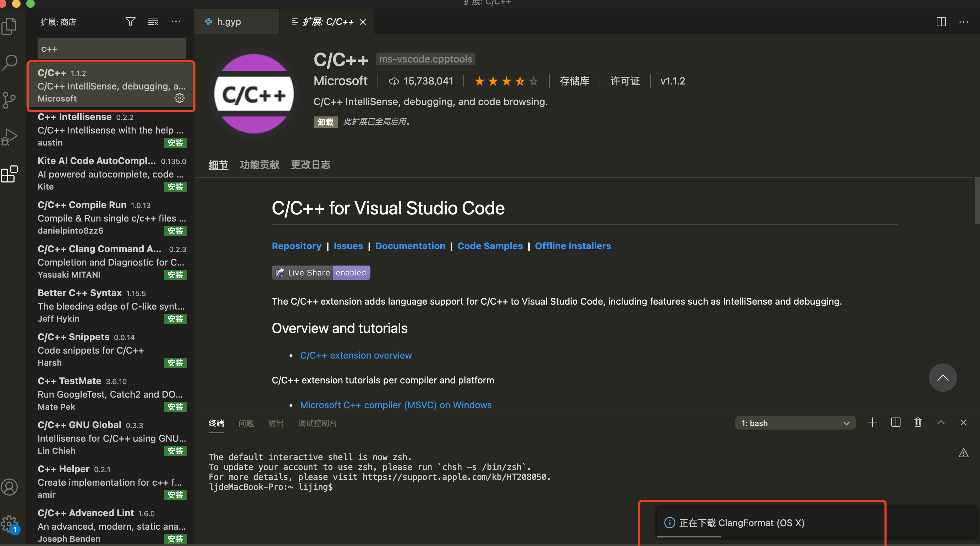Install the Kite AI Code AutoComplete extension
The image size is (980, 546).
[175, 187]
